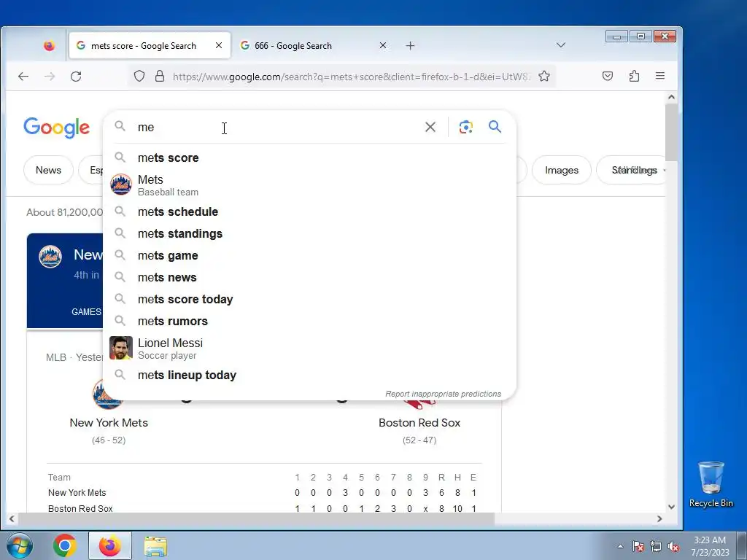Choose the mets rumors suggestion
This screenshot has width=747, height=560.
(x=309, y=321)
